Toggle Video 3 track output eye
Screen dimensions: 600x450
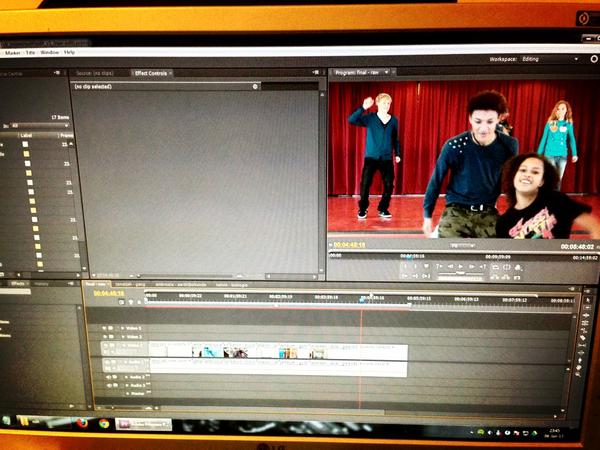point(104,328)
